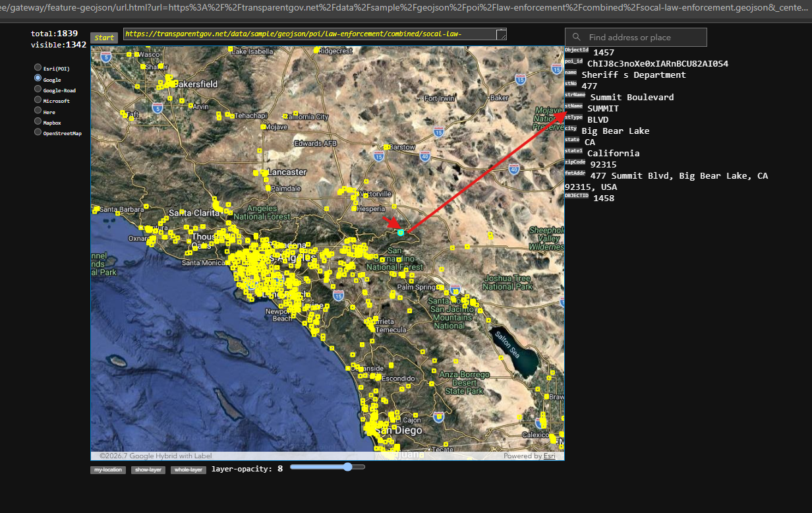The width and height of the screenshot is (812, 513).
Task: Click the Bakersfield label on the map
Action: pyautogui.click(x=196, y=84)
